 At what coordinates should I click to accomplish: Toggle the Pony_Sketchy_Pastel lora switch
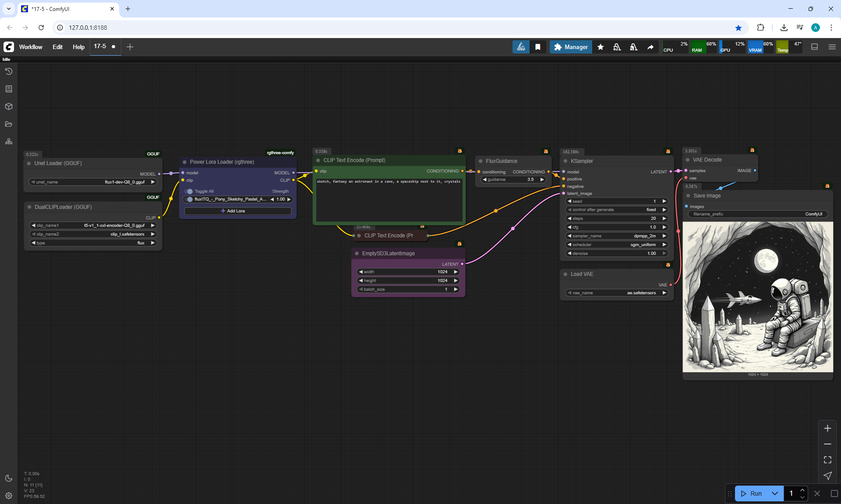pyautogui.click(x=189, y=199)
